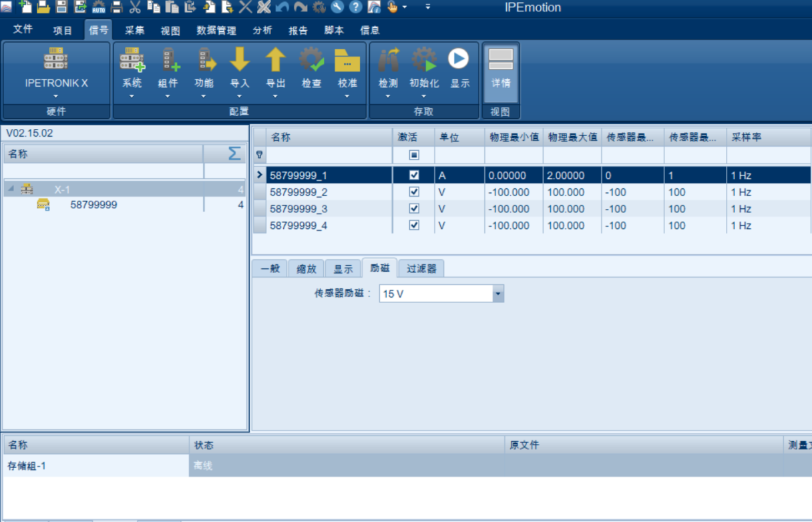812x522 pixels.
Task: Uncheck 激活 for 58799999_2
Action: pyautogui.click(x=414, y=192)
